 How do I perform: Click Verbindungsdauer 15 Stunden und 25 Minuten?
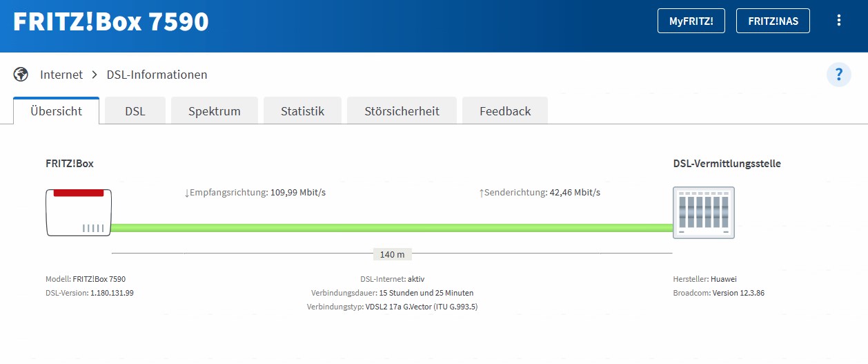click(392, 293)
